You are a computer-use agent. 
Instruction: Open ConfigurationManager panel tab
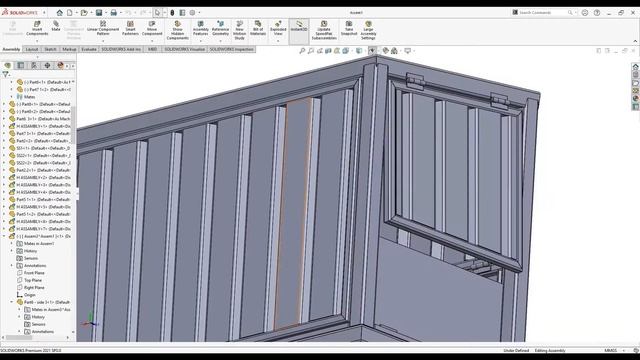click(x=34, y=65)
